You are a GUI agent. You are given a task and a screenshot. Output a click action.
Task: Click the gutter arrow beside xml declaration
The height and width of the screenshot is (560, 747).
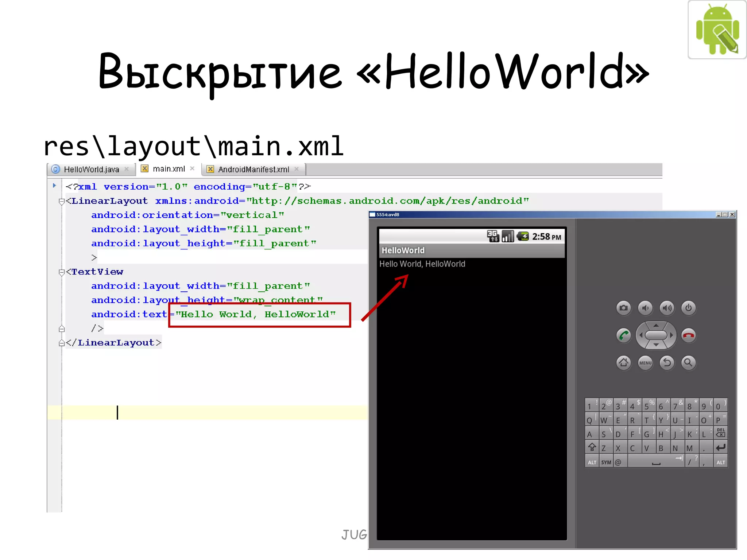point(54,186)
